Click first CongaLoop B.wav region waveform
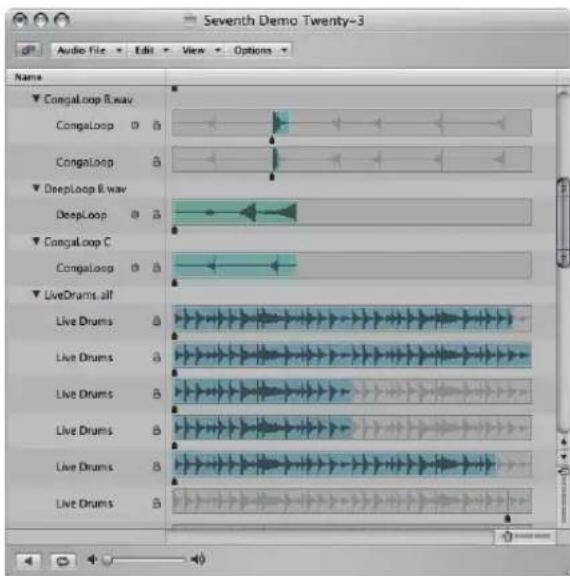 click(351, 123)
